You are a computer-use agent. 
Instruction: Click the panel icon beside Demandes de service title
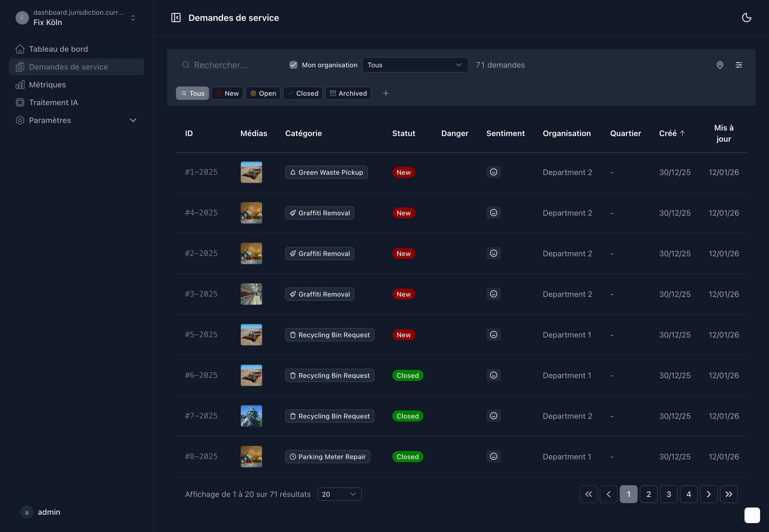(176, 18)
